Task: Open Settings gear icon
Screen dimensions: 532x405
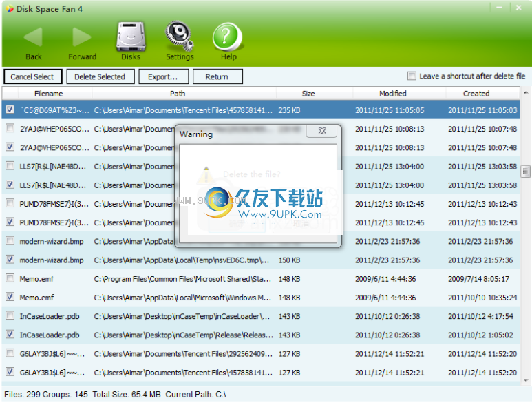Action: (x=180, y=41)
